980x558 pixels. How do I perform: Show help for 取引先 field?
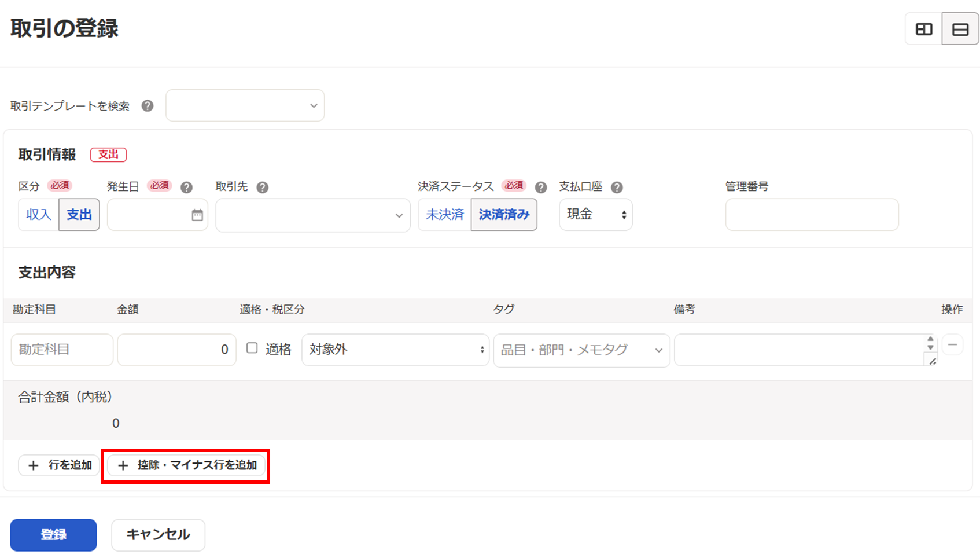(263, 188)
